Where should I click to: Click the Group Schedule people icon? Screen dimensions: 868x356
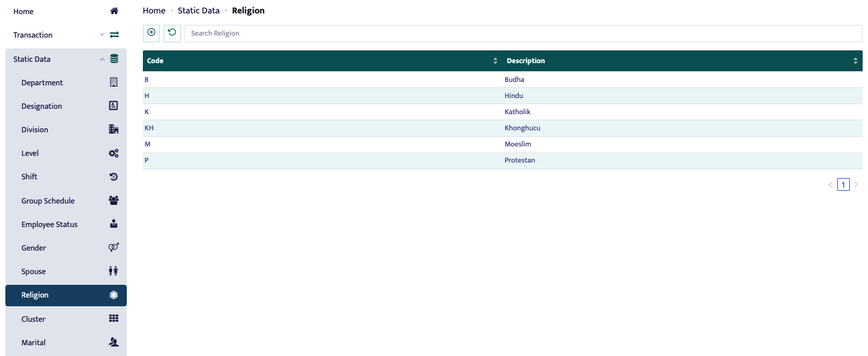click(113, 201)
